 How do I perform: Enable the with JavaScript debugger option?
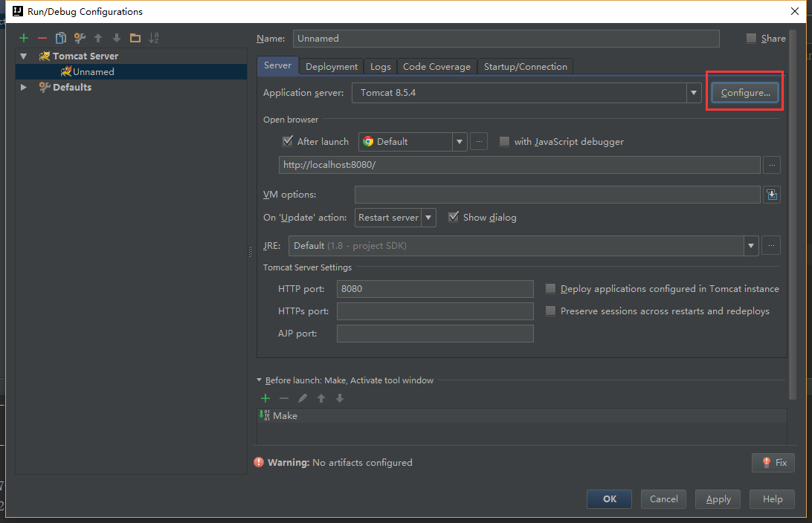tap(505, 141)
